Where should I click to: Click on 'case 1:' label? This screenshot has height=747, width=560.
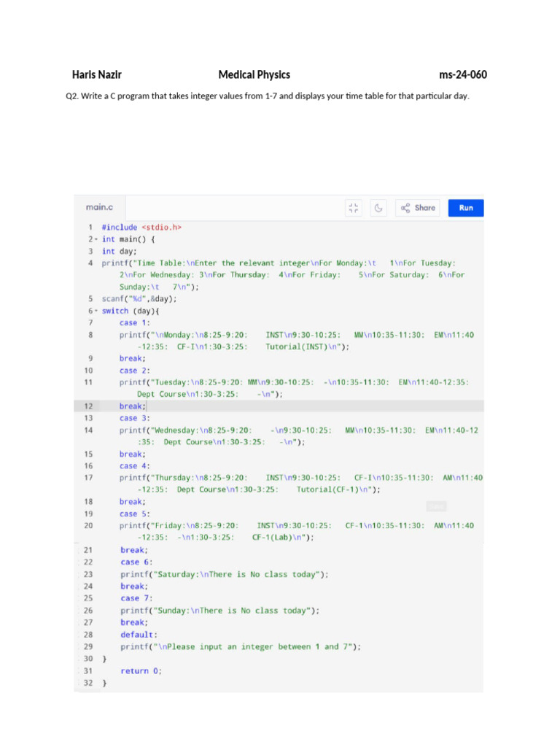tap(135, 322)
